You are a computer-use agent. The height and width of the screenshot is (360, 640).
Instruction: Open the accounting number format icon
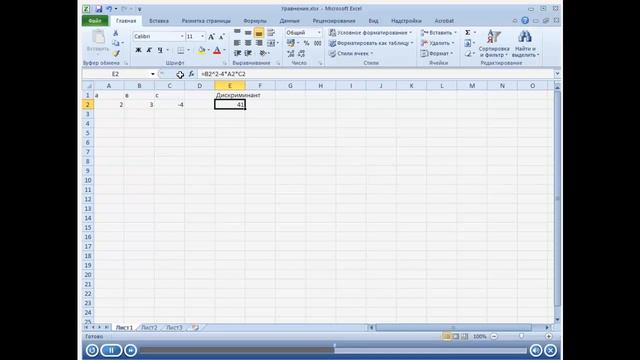coord(291,43)
